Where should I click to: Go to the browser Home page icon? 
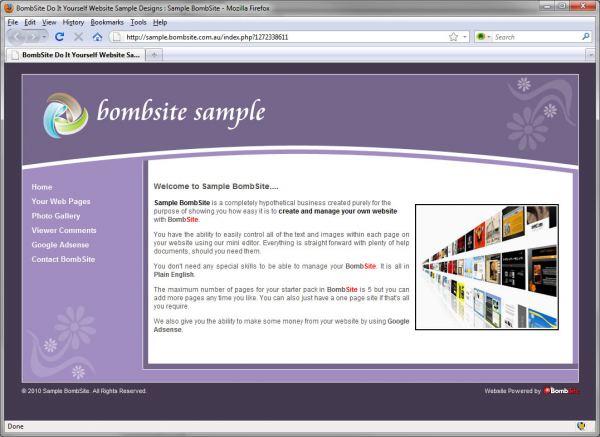[x=97, y=37]
